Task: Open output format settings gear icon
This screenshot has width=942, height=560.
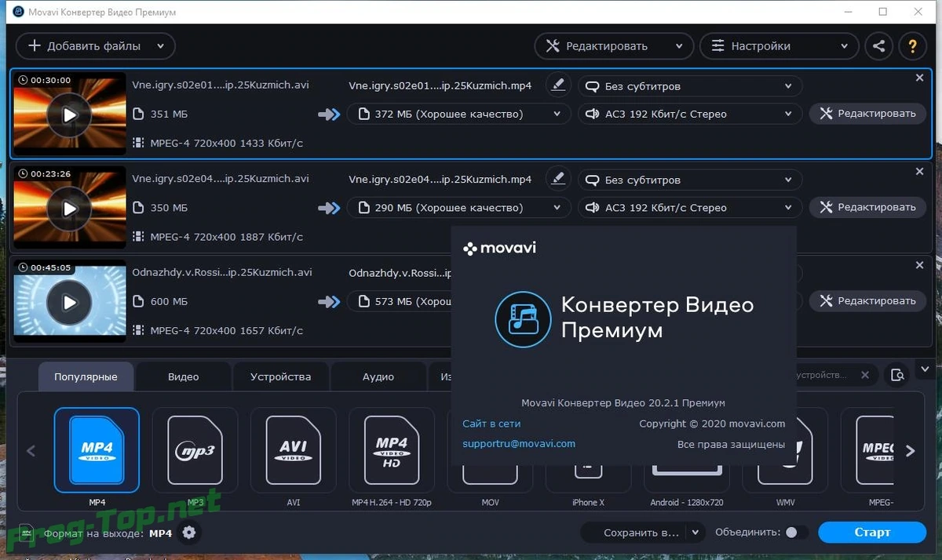Action: click(189, 533)
